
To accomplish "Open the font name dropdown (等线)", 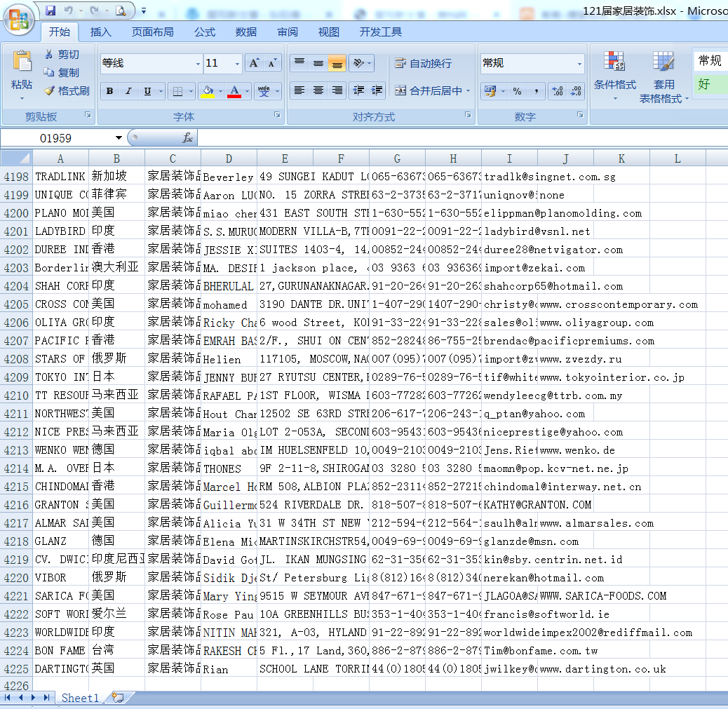I will coord(198,64).
